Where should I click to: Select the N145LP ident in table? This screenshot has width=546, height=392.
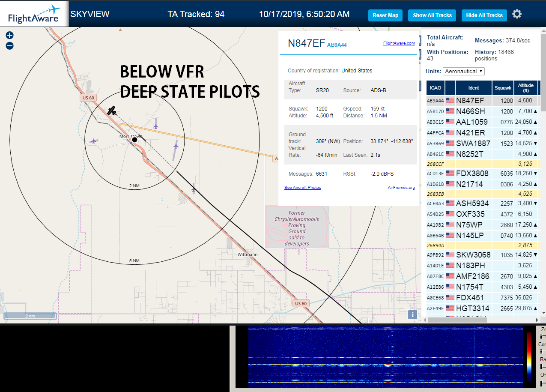pyautogui.click(x=470, y=235)
